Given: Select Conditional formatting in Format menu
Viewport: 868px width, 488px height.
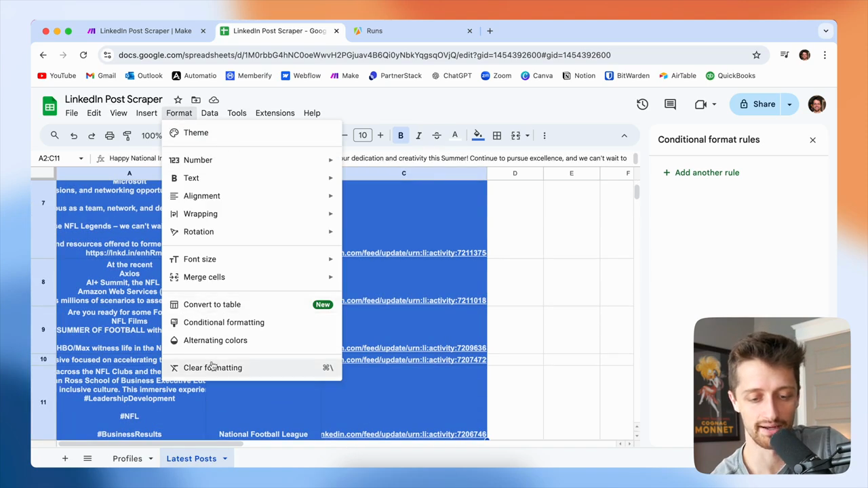Looking at the screenshot, I should coord(252,323).
